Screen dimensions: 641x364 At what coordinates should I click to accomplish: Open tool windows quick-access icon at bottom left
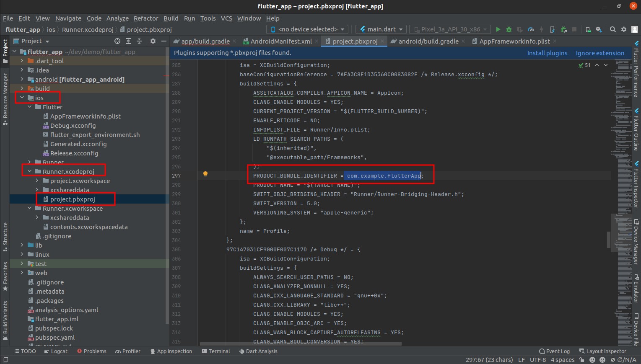[x=5, y=360]
